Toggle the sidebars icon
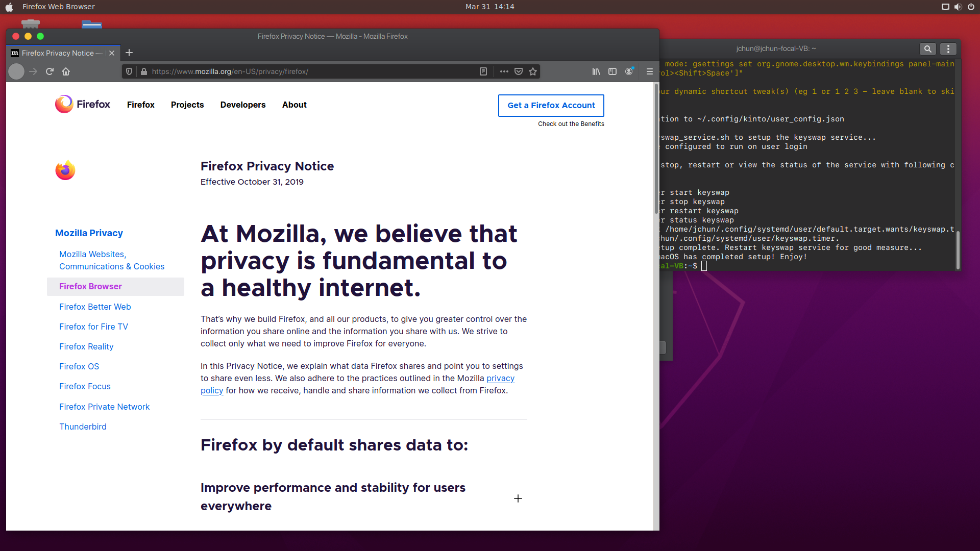Viewport: 980px width, 551px height. [x=612, y=71]
